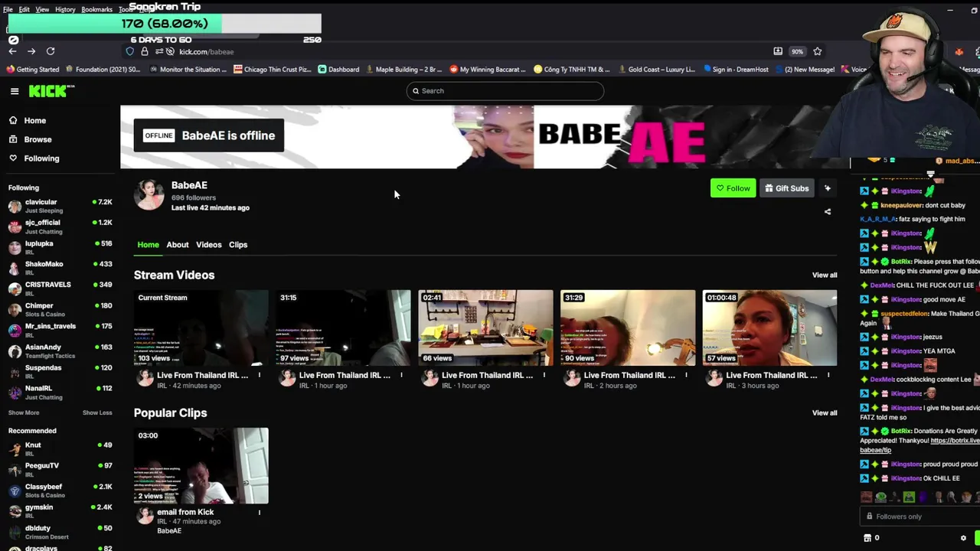This screenshot has height=551, width=980.
Task: Open recommended Classybeef channel
Action: pos(60,490)
